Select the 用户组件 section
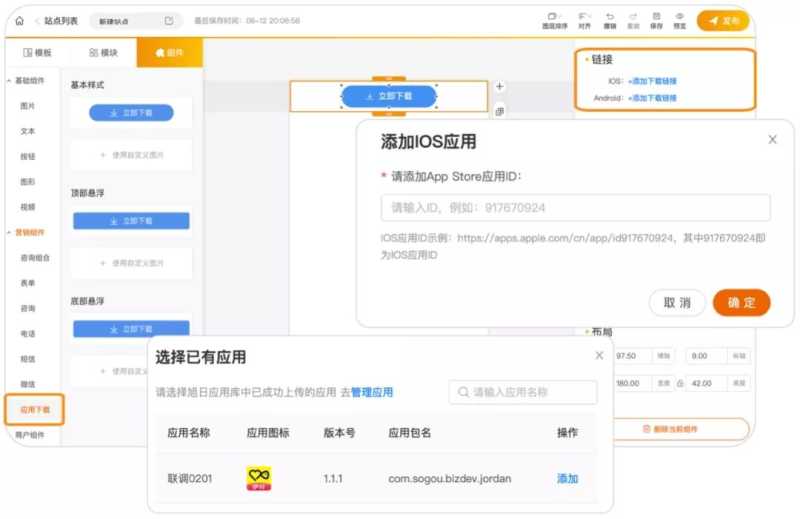 30,435
